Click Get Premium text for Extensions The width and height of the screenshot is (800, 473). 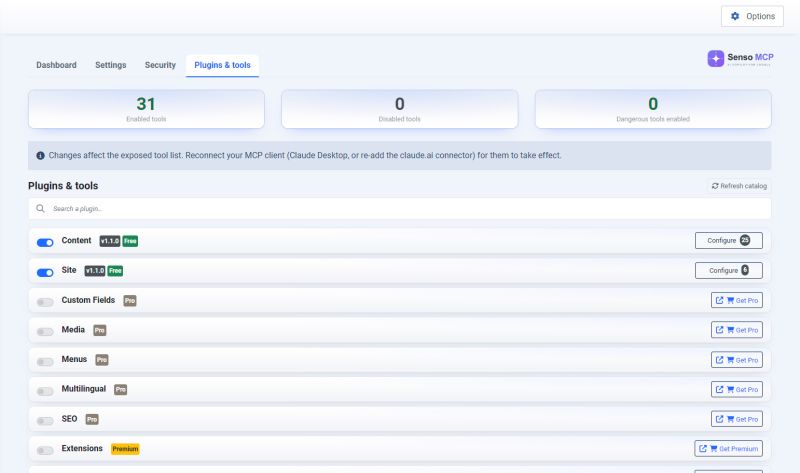pos(738,449)
